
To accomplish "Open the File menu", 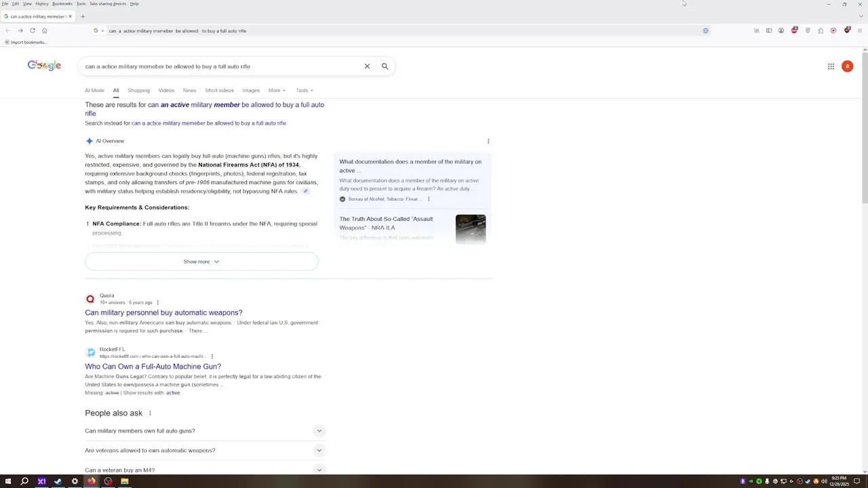I will 5,3.
